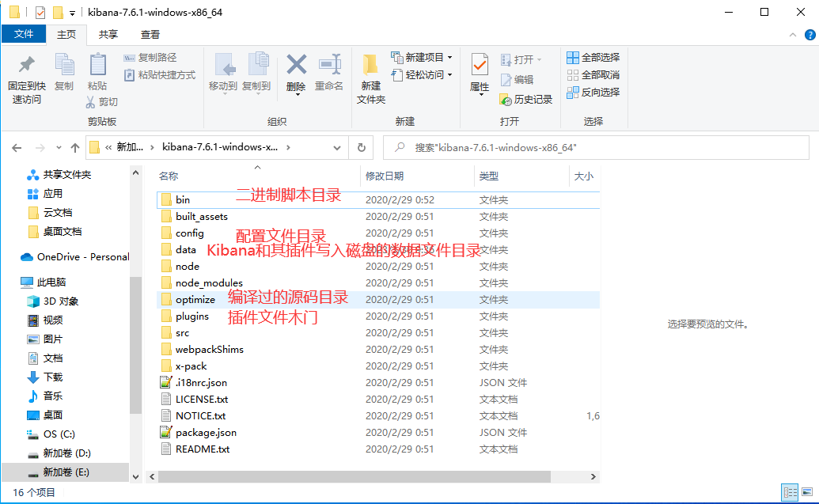
Task: Collapse the ribbon with the chevron
Action: pos(793,35)
